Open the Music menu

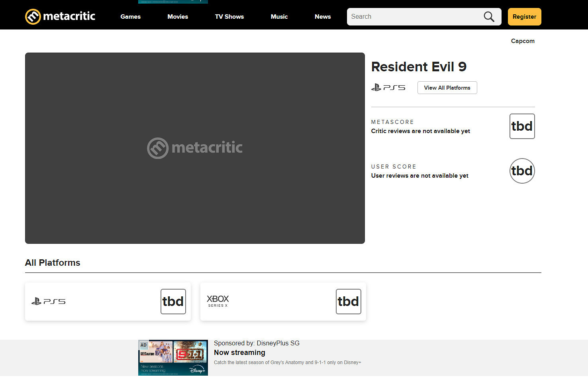click(x=279, y=17)
